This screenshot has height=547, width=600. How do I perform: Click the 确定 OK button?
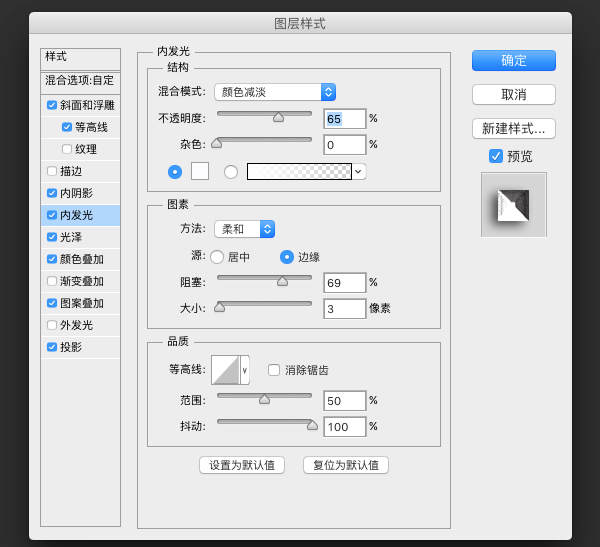(x=513, y=60)
